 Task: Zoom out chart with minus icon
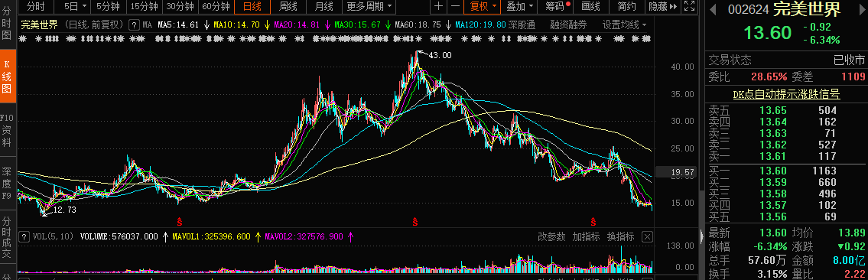click(x=454, y=7)
